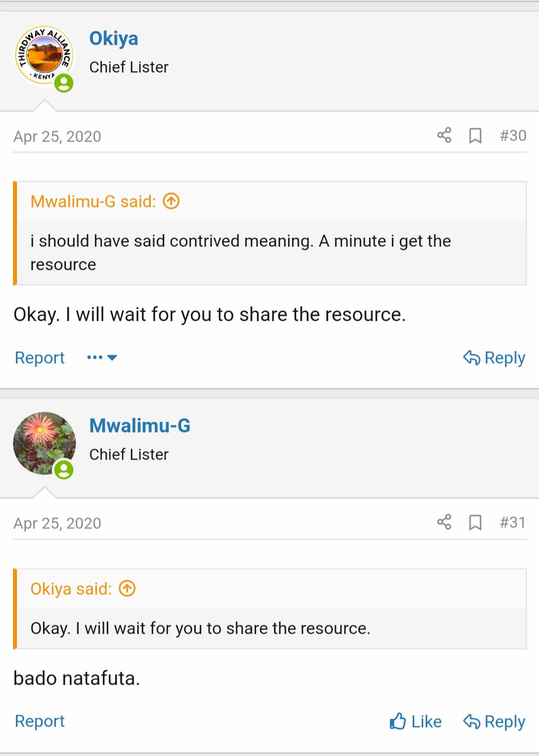Bookmark post #30
Viewport: 539px width, 756px height.
[x=475, y=135]
